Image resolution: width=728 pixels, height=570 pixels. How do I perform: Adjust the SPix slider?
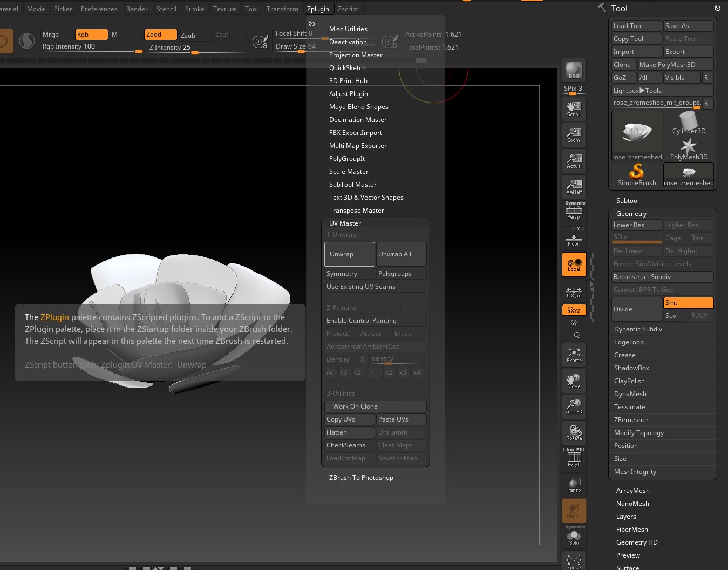574,90
